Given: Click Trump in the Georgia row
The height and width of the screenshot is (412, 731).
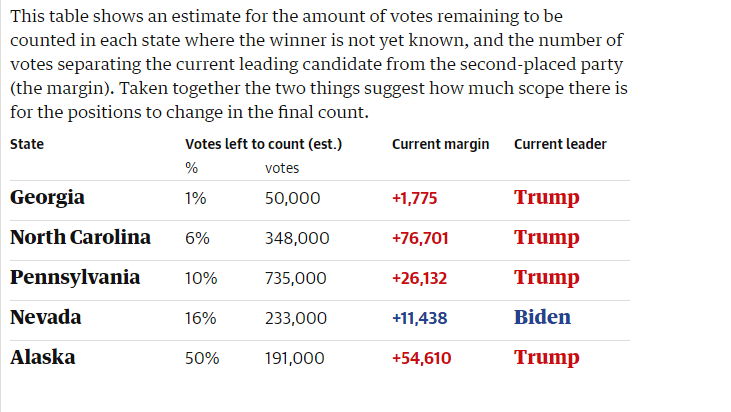Looking at the screenshot, I should click(546, 198).
